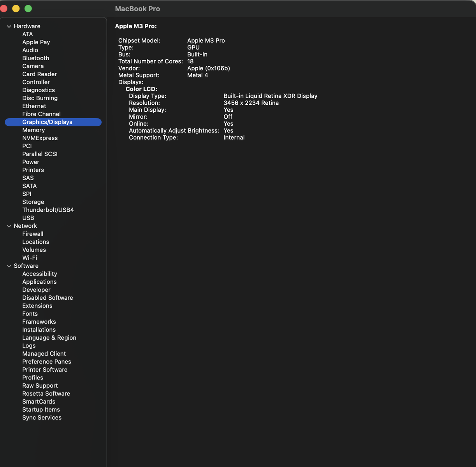
Task: Open Memory information
Action: [x=33, y=130]
